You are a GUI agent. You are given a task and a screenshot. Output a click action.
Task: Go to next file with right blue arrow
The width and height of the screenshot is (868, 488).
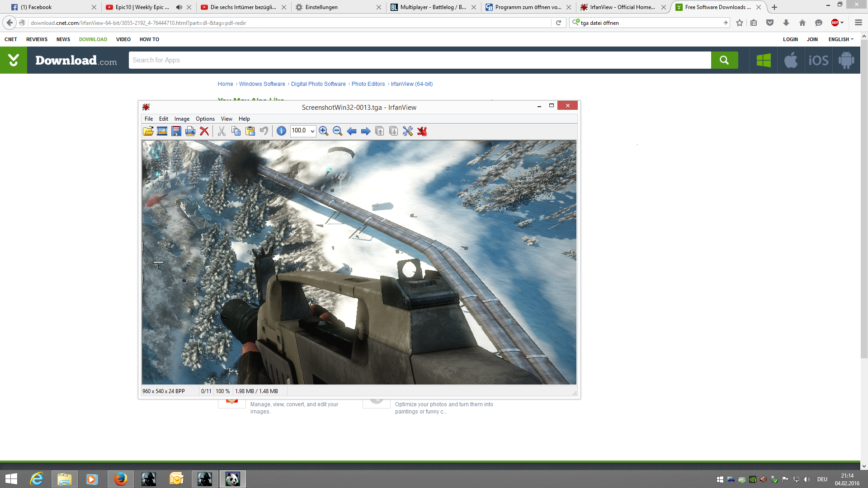366,131
